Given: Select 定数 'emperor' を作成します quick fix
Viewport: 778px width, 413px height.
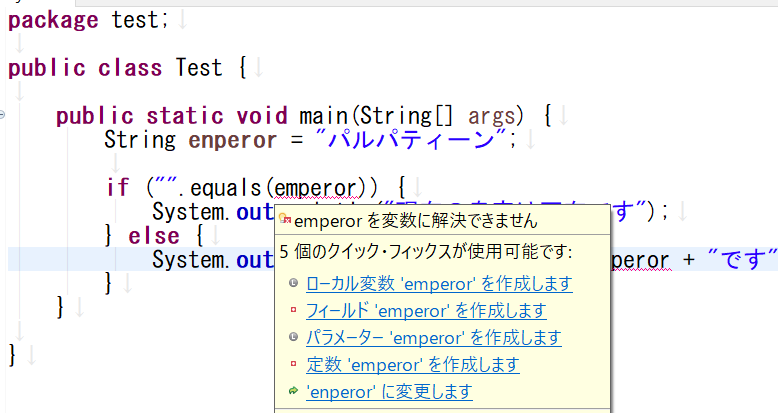Looking at the screenshot, I should click(412, 365).
